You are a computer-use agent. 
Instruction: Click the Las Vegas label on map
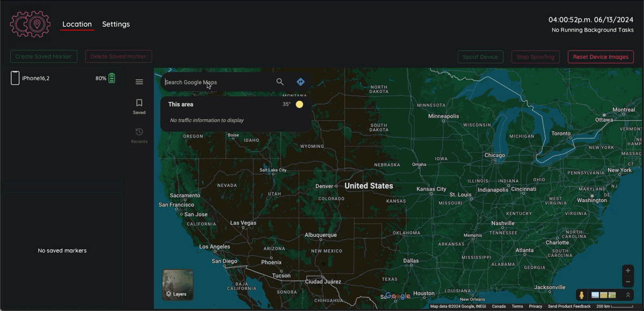tap(243, 223)
